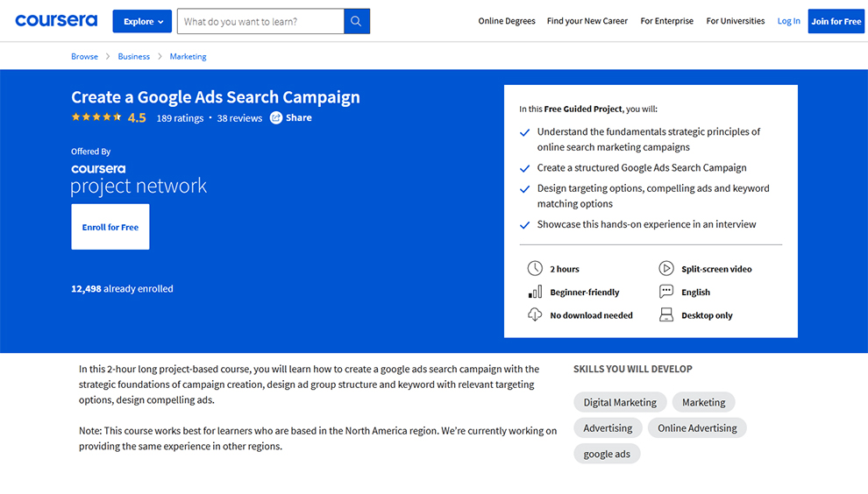
Task: Click the Share arrow icon
Action: click(x=275, y=118)
